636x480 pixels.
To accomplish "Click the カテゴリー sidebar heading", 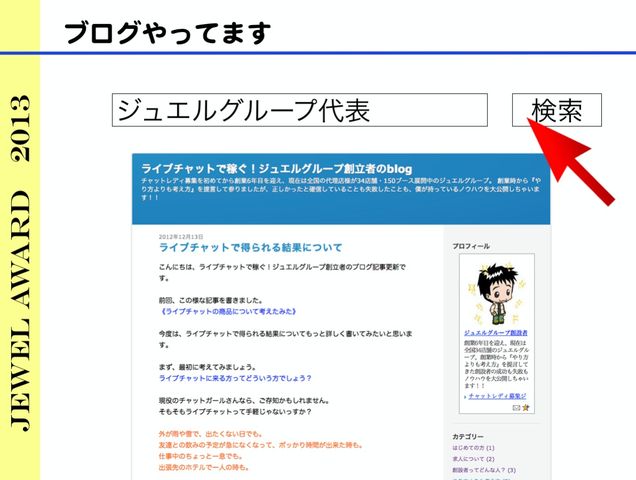I will click(x=468, y=437).
